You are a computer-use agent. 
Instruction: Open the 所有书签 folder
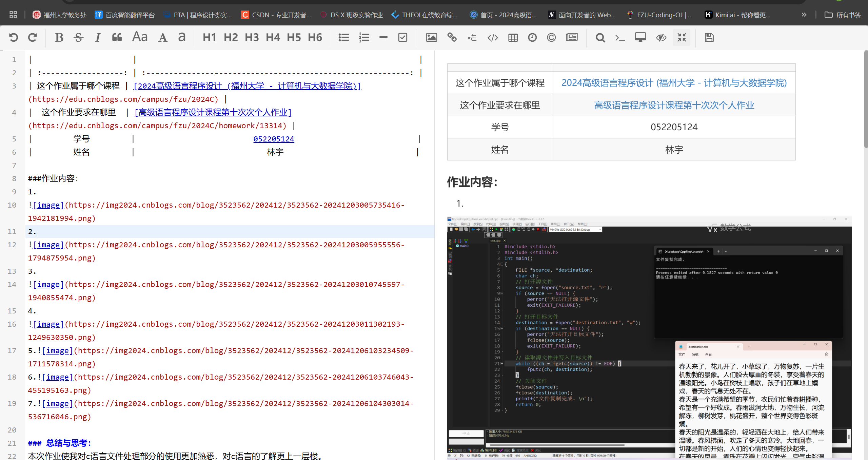tap(843, 15)
